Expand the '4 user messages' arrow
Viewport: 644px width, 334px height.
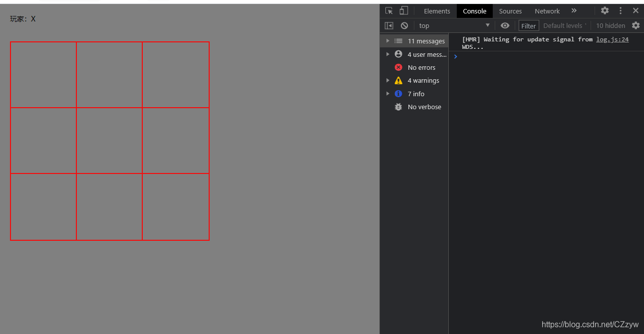[x=388, y=54]
